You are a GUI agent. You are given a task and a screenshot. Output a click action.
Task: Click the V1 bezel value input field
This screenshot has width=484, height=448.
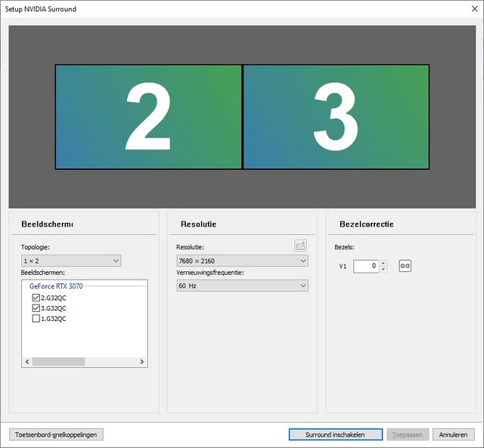(x=366, y=266)
